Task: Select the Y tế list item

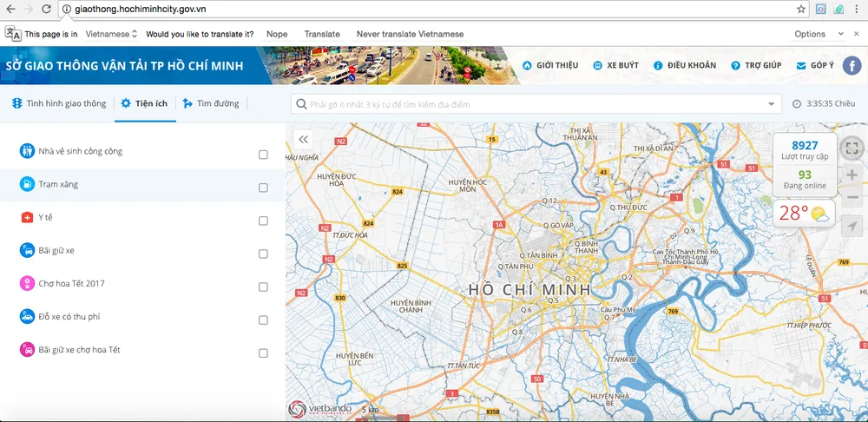Action: [45, 217]
